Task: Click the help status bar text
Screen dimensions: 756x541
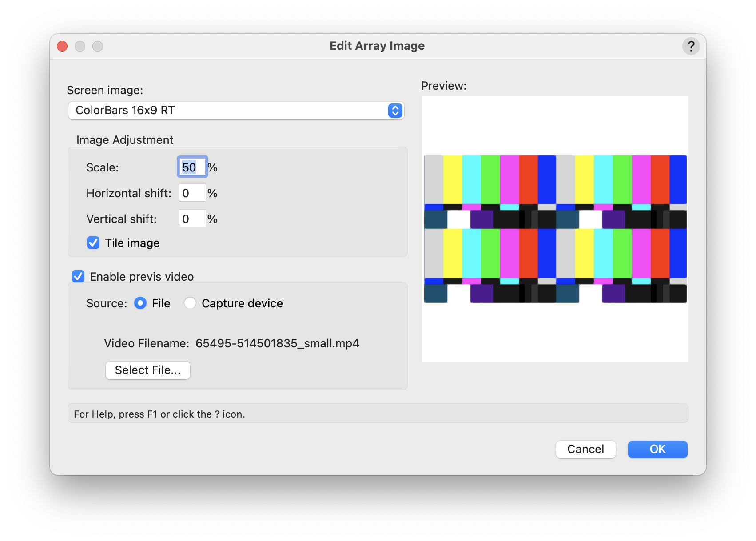Action: point(159,414)
